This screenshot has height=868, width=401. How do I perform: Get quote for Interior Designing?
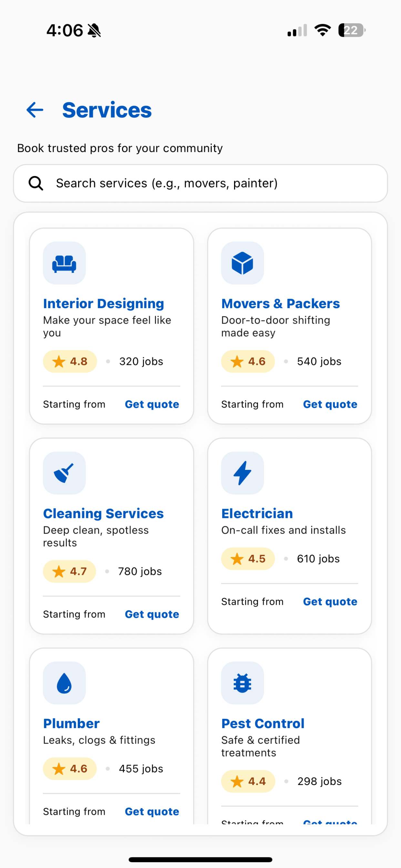(x=152, y=404)
